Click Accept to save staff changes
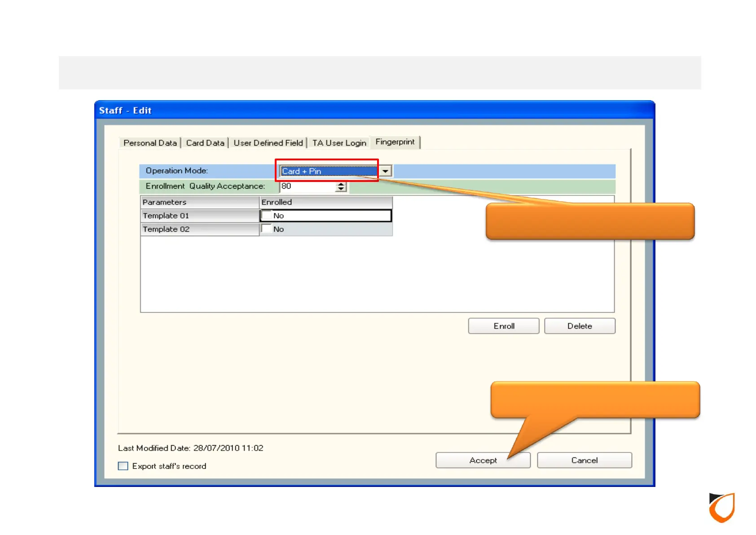The image size is (756, 535). (483, 460)
